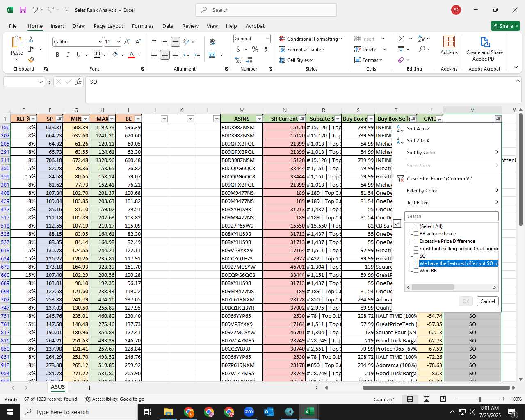The image size is (525, 420).
Task: Decrease font size with smaller A icon
Action: (138, 41)
